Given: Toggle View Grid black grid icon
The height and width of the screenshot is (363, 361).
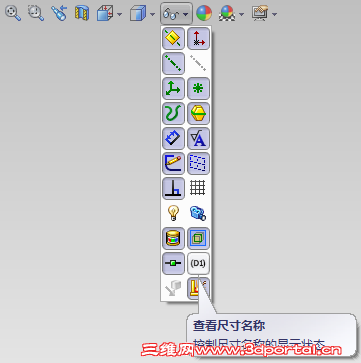Looking at the screenshot, I should [x=199, y=188].
